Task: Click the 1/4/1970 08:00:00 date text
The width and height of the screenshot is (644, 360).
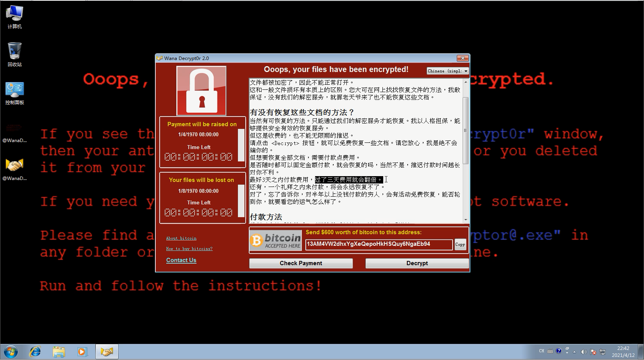Action: (198, 135)
